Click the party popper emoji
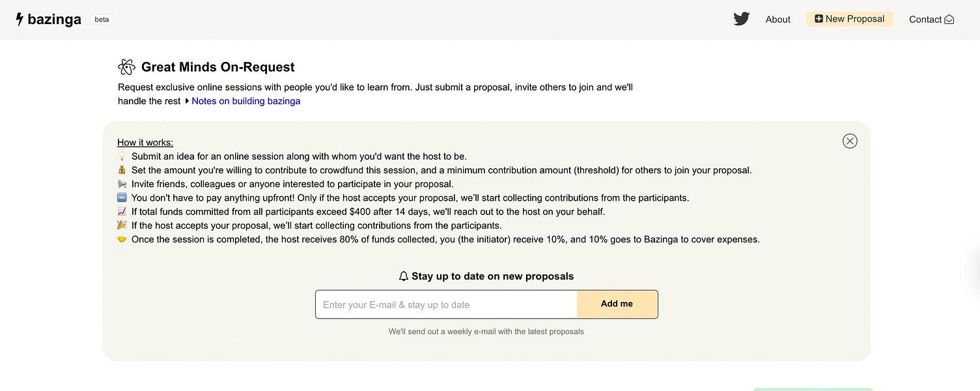Image resolution: width=980 pixels, height=391 pixels. (122, 225)
